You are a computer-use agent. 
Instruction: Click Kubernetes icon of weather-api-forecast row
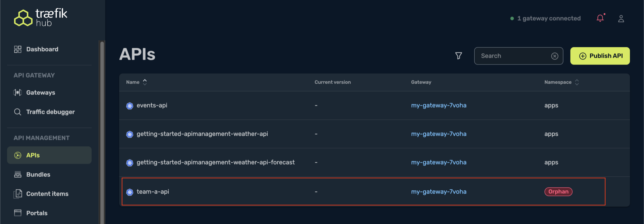pos(130,163)
